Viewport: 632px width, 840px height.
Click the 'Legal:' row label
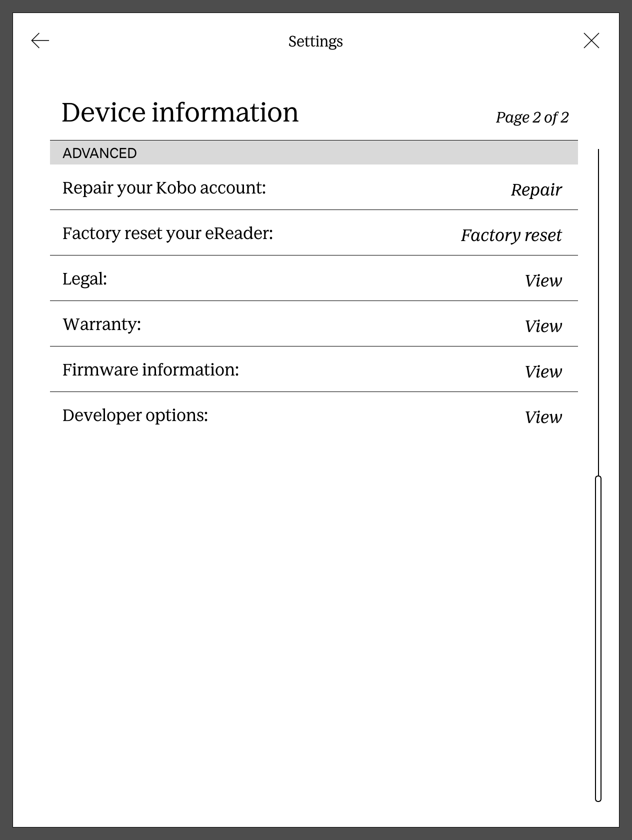84,279
